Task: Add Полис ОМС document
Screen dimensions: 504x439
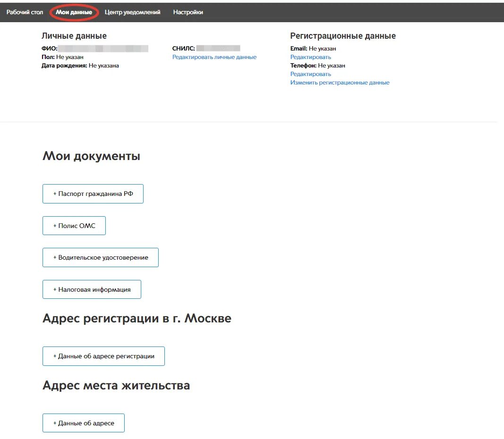Action: tap(74, 226)
